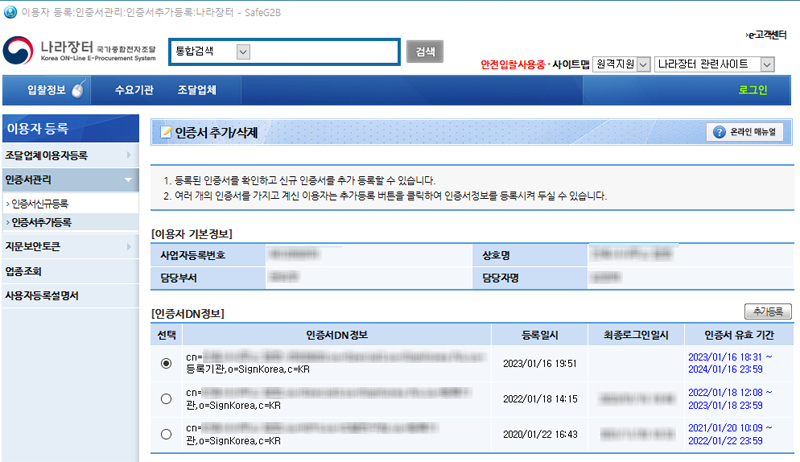Select the 2022/01/18 14:15 certificate radio button

[x=166, y=399]
